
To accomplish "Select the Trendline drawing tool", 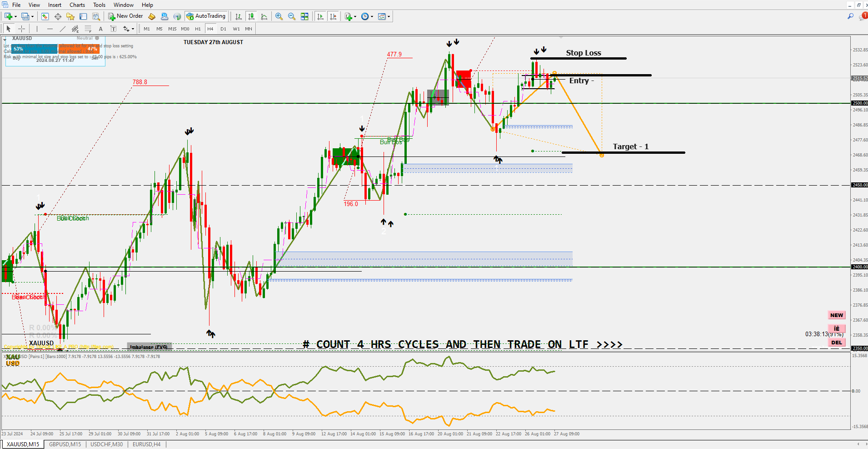I will (63, 29).
